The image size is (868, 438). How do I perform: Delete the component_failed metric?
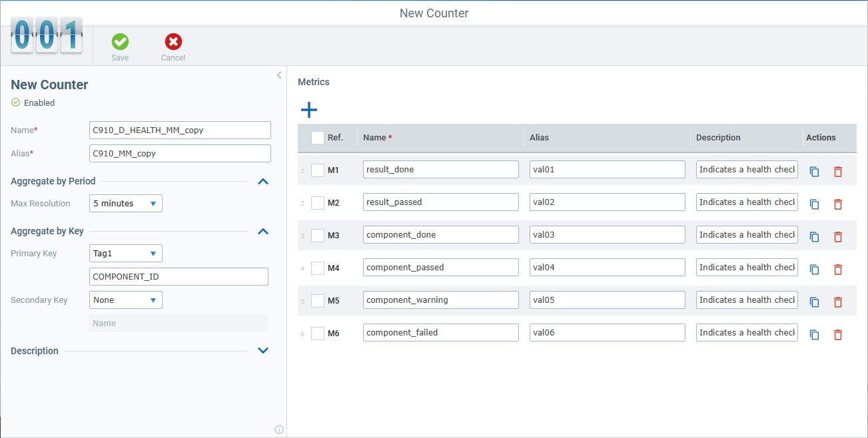[838, 334]
